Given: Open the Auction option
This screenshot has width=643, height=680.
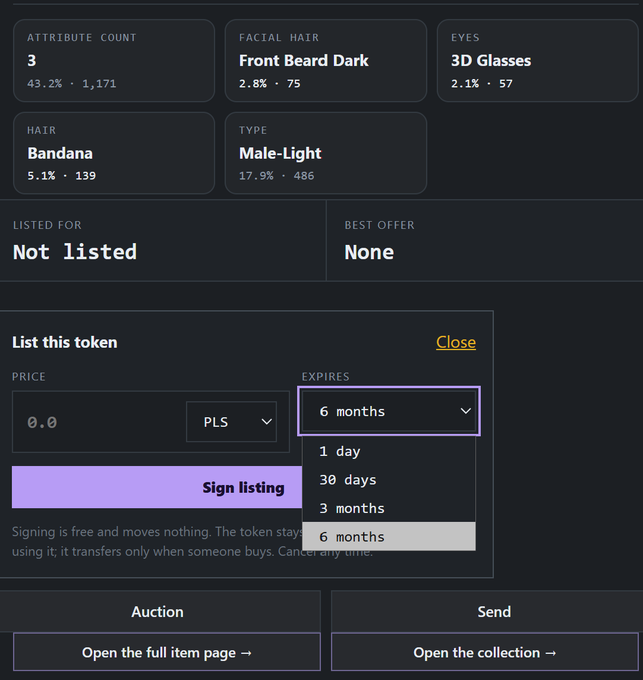Looking at the screenshot, I should pyautogui.click(x=158, y=611).
